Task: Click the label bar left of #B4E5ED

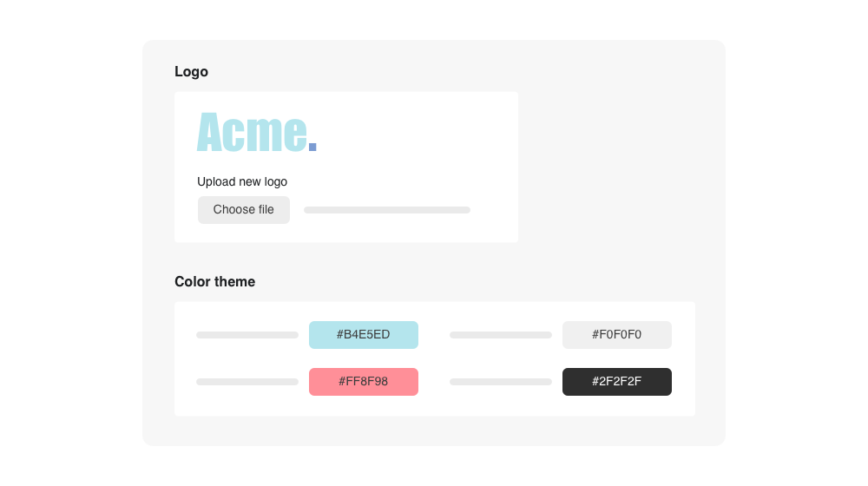Action: [247, 335]
